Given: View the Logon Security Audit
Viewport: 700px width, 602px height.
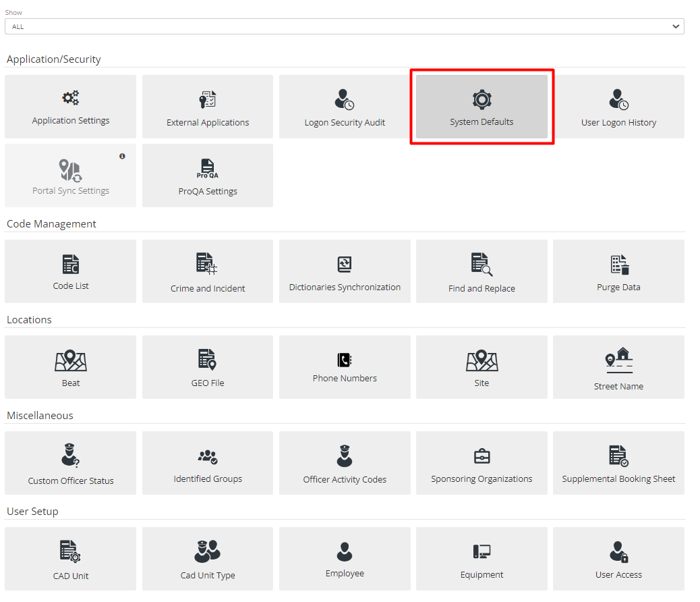Looking at the screenshot, I should pos(345,106).
